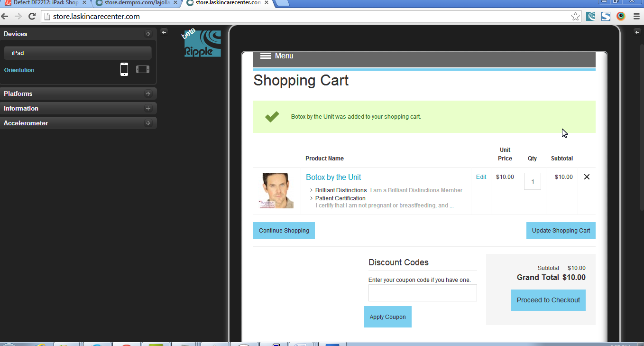Click the move handle on Platforms panel
The height and width of the screenshot is (346, 644).
pos(148,94)
